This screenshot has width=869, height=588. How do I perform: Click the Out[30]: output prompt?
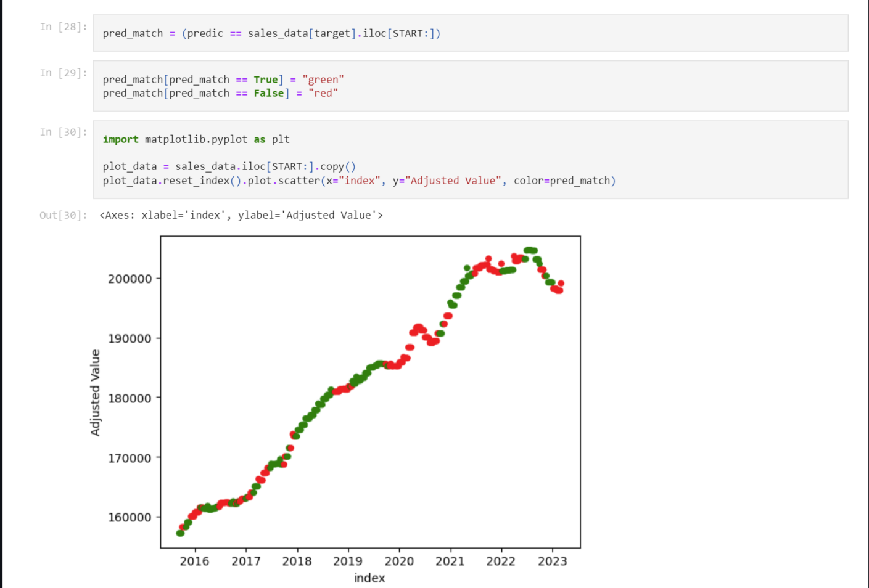(64, 215)
